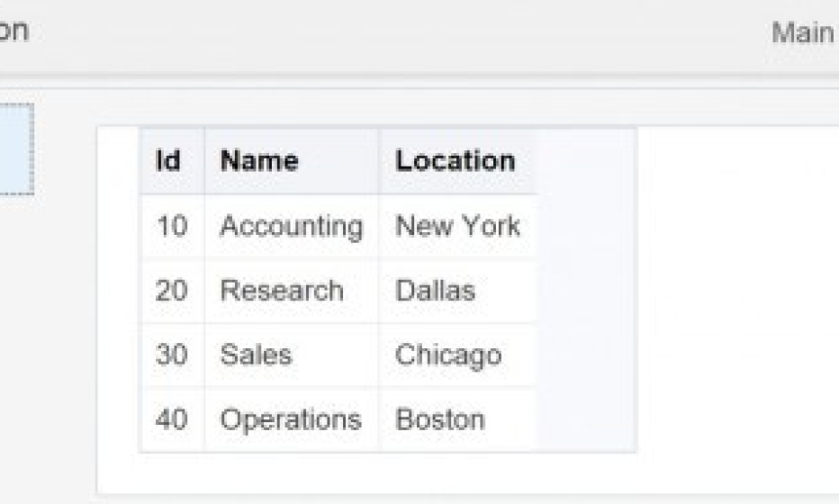839x504 pixels.
Task: Click the Operations department name cell
Action: pyautogui.click(x=291, y=419)
